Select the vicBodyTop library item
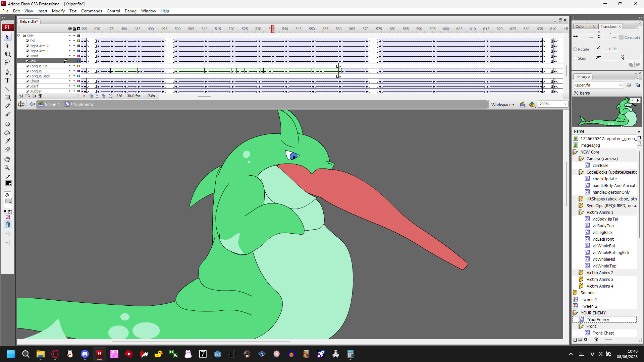Viewport: 644px width, 362px height. [x=603, y=226]
